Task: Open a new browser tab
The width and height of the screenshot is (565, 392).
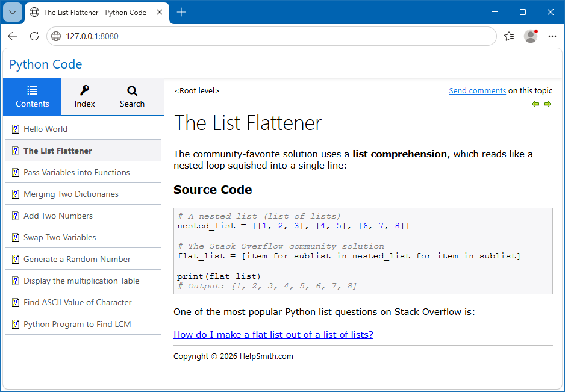Action: coord(181,12)
